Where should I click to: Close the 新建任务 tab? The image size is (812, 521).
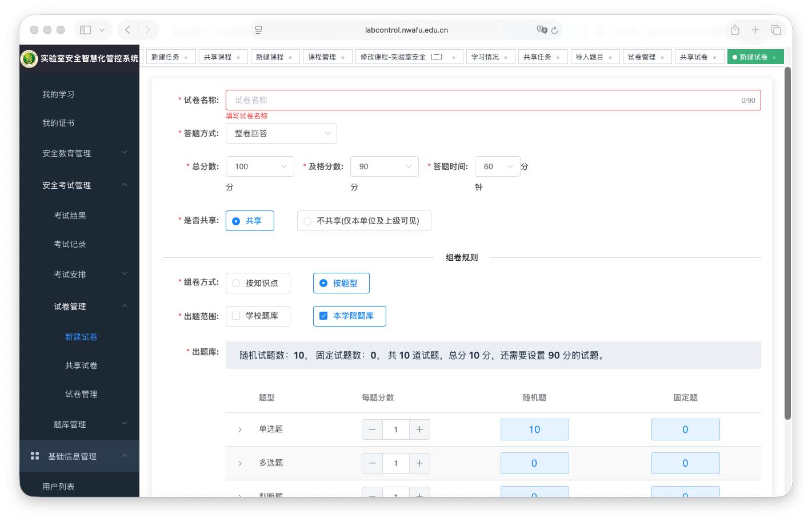click(x=186, y=58)
